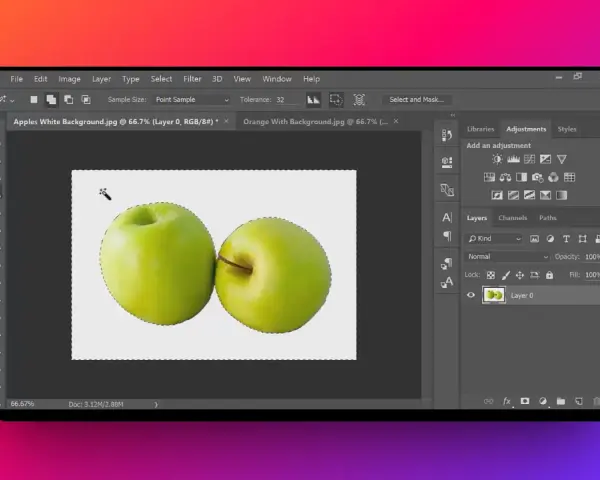The height and width of the screenshot is (480, 600).
Task: Choose Add to Selection mode
Action: click(51, 100)
